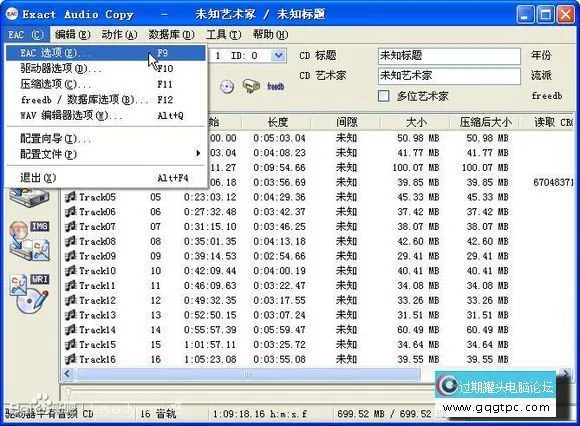This screenshot has height=426, width=580.
Task: Open the 编辑 menu
Action: (x=72, y=35)
